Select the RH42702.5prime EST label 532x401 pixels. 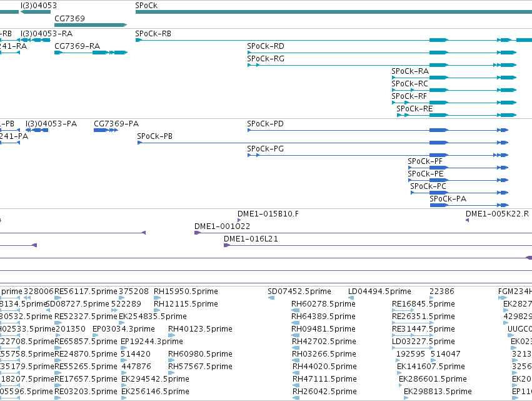coord(324,342)
